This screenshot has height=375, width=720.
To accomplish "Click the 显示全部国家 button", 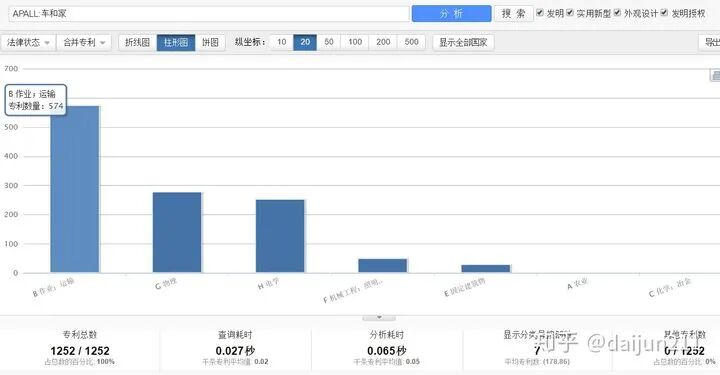I will pyautogui.click(x=463, y=42).
